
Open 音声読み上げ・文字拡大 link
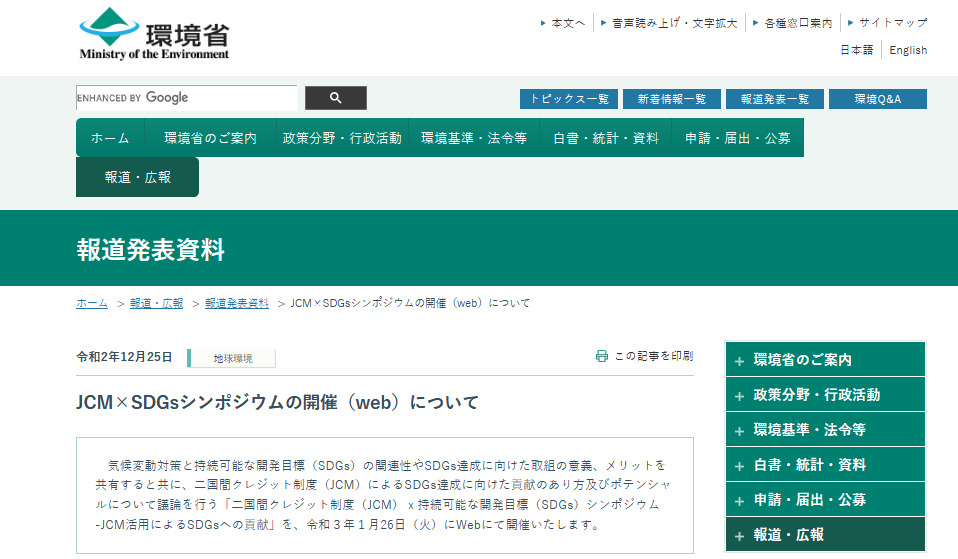(674, 22)
